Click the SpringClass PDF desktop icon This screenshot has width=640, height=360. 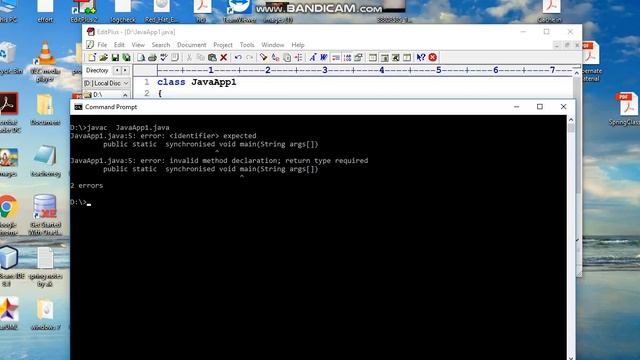(626, 109)
